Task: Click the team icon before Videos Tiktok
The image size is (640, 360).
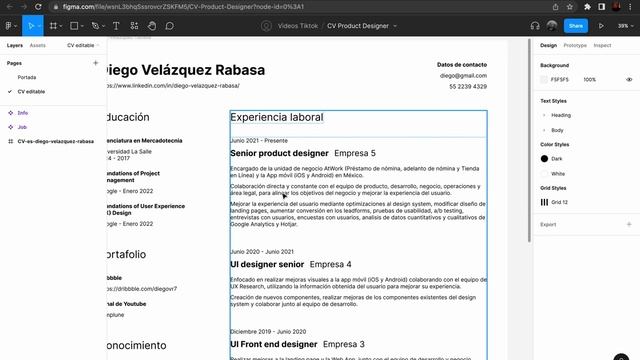Action: pyautogui.click(x=266, y=26)
